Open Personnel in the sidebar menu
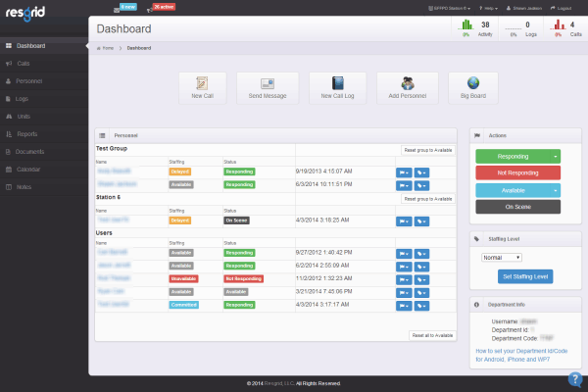 pyautogui.click(x=29, y=81)
